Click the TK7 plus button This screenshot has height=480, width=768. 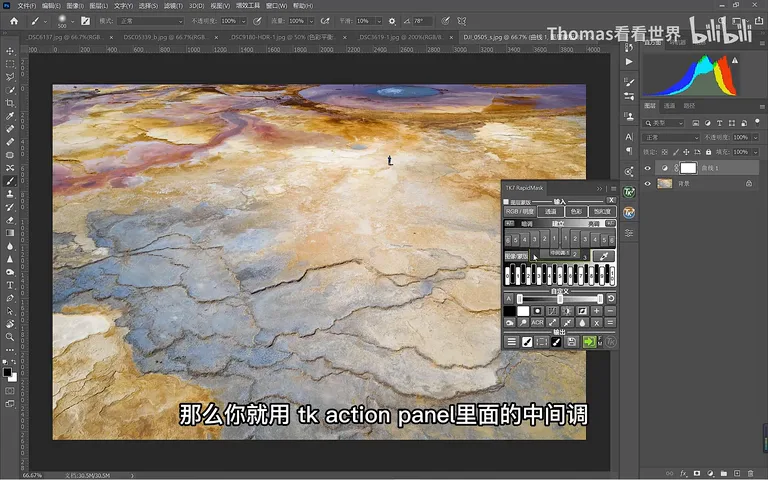click(597, 311)
